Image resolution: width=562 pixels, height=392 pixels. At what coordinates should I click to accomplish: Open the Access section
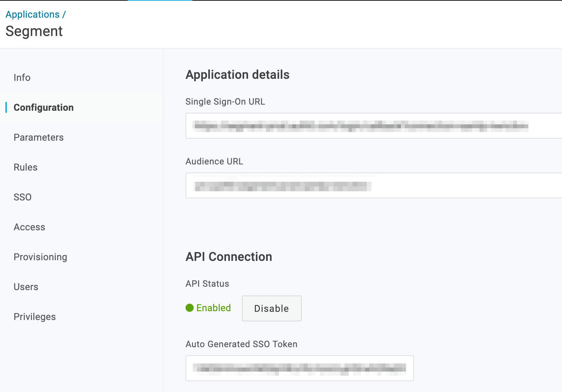[x=29, y=227]
